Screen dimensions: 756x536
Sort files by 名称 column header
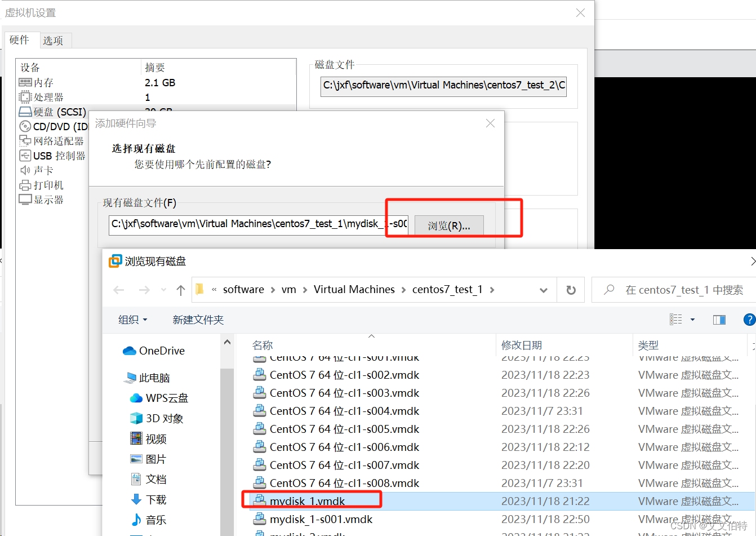(263, 345)
